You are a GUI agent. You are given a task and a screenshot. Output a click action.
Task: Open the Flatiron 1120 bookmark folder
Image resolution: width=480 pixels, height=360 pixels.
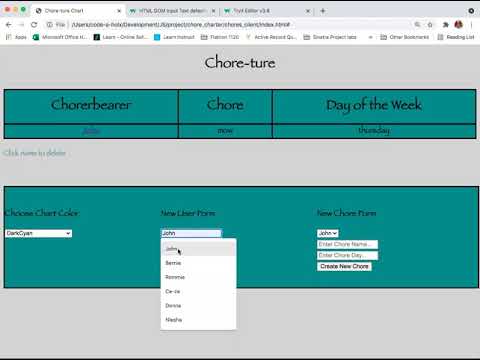(x=220, y=37)
